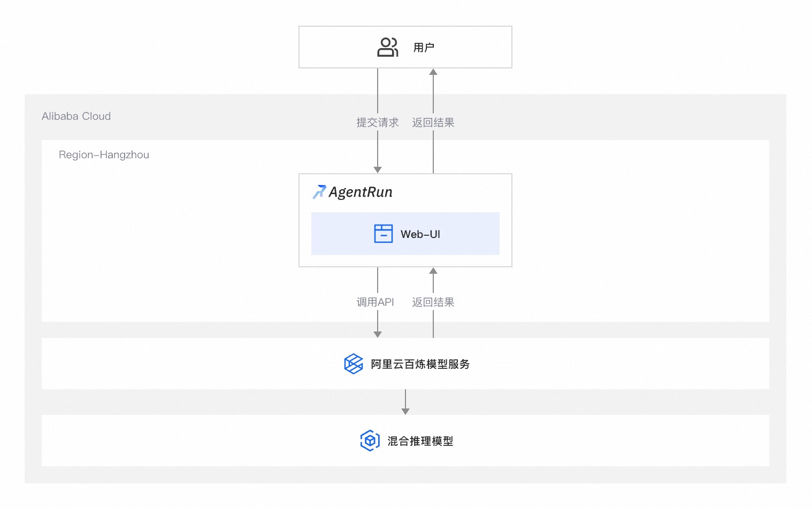Click the arrowhead below 调用API label

[378, 334]
